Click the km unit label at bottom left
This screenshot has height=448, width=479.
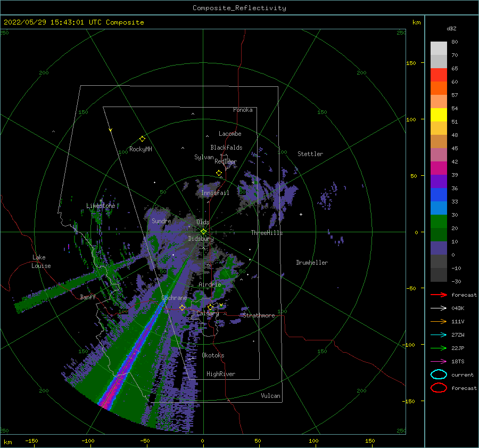click(7, 442)
